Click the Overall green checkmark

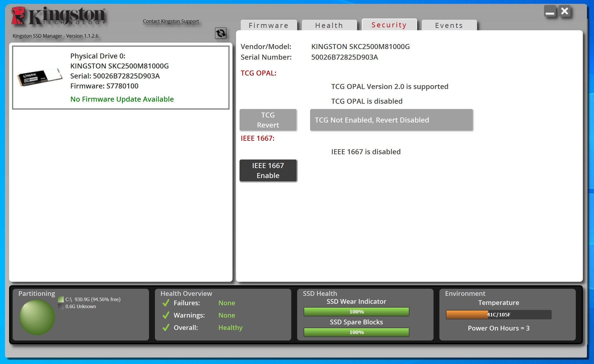point(166,327)
